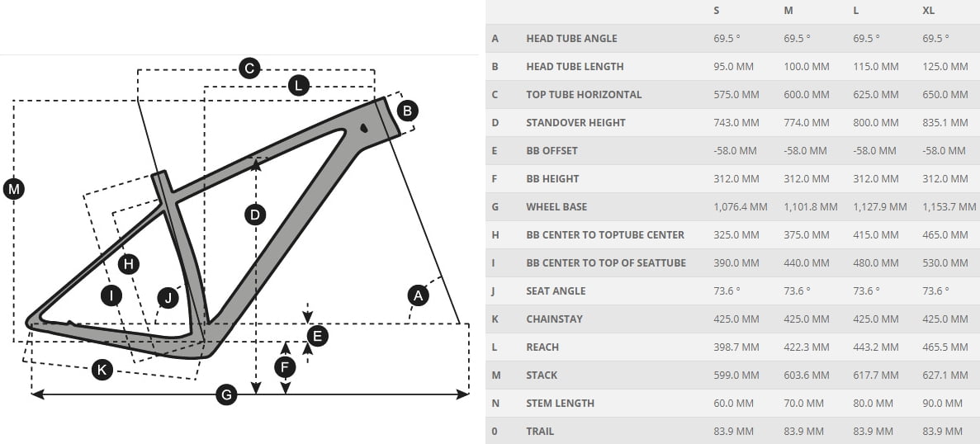Select the circled E marker
The image size is (980, 444).
coord(318,337)
